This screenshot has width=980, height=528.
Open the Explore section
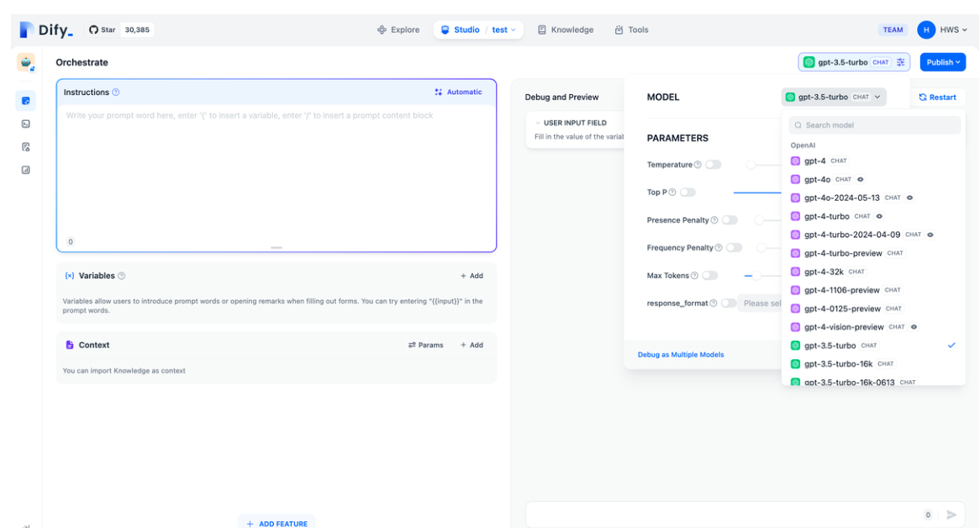pos(398,29)
